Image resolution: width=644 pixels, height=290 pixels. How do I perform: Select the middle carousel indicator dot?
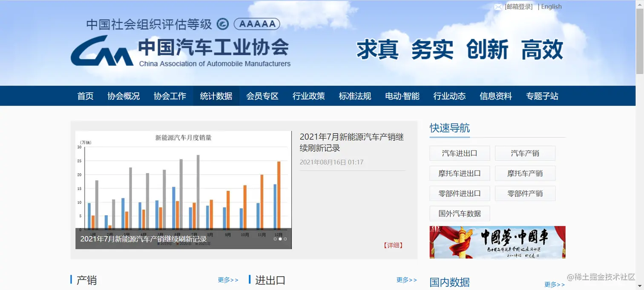[x=280, y=239]
